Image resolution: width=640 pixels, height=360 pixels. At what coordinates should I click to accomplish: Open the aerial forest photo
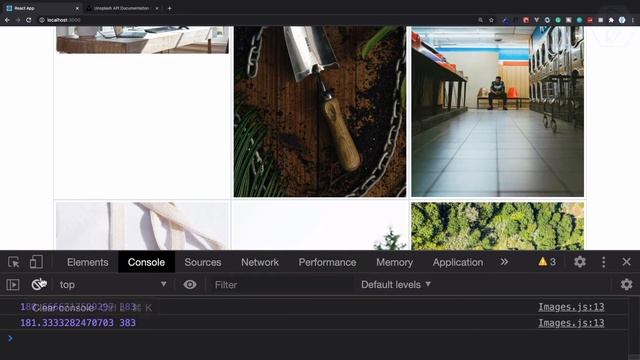pos(498,226)
